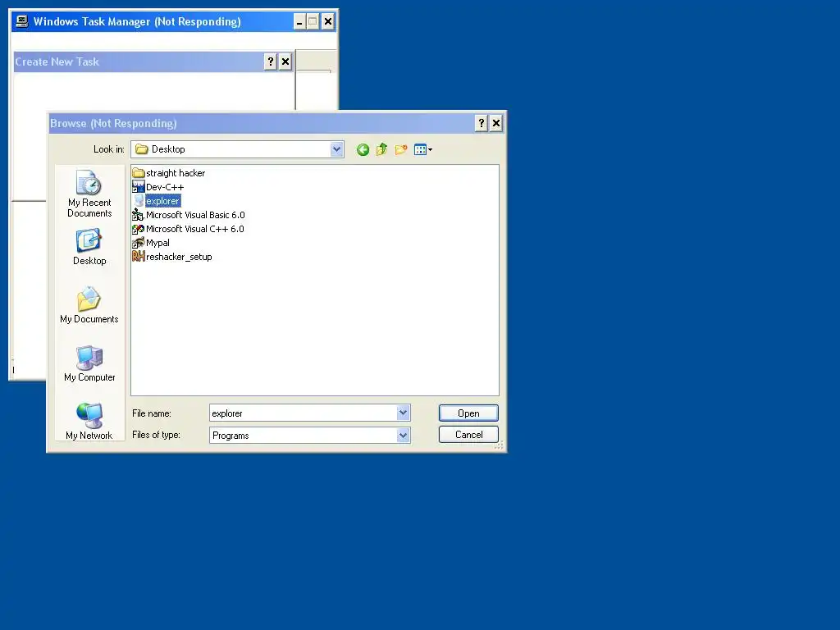Click the Open button
Viewport: 840px width, 630px height.
tap(468, 413)
